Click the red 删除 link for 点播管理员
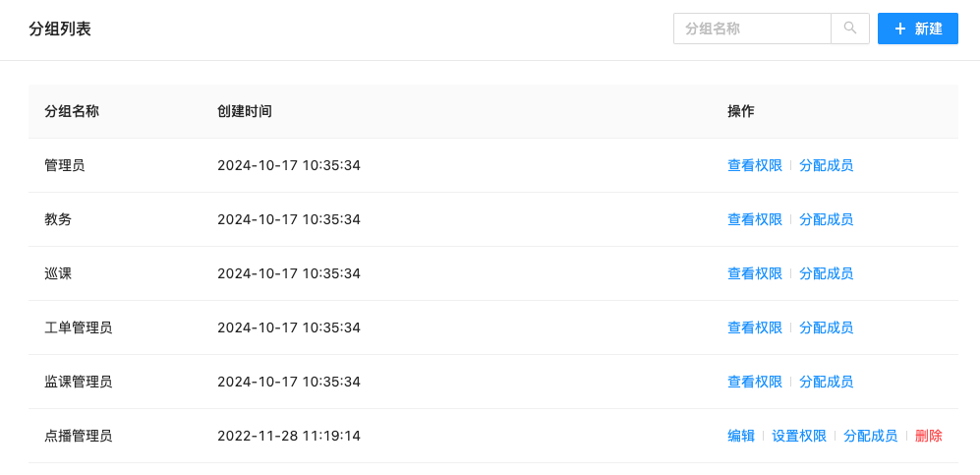 click(x=929, y=436)
